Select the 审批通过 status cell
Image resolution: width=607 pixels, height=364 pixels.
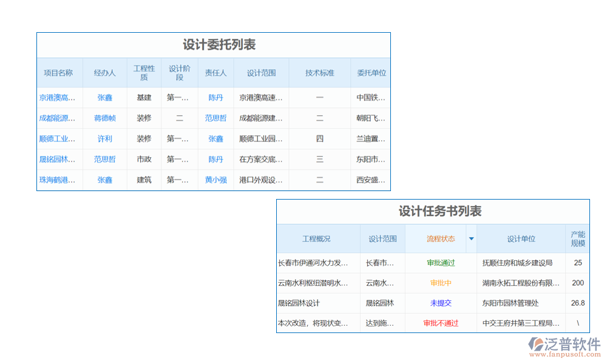click(x=441, y=263)
